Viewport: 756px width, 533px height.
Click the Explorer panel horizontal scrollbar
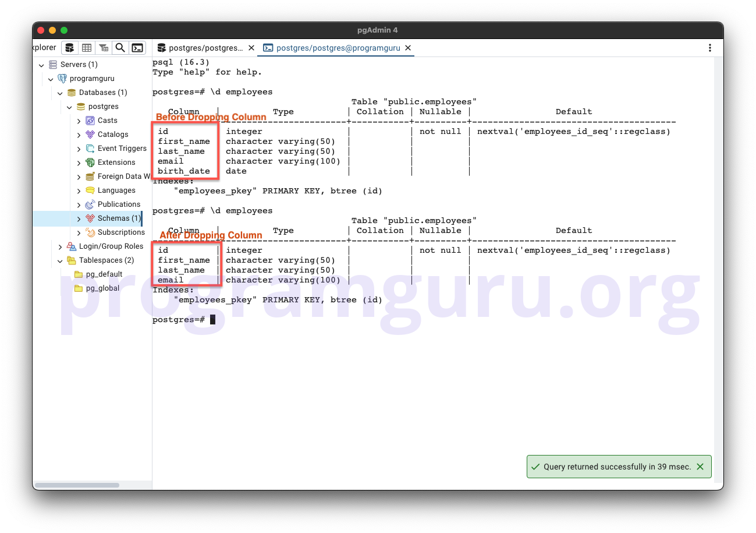[77, 485]
